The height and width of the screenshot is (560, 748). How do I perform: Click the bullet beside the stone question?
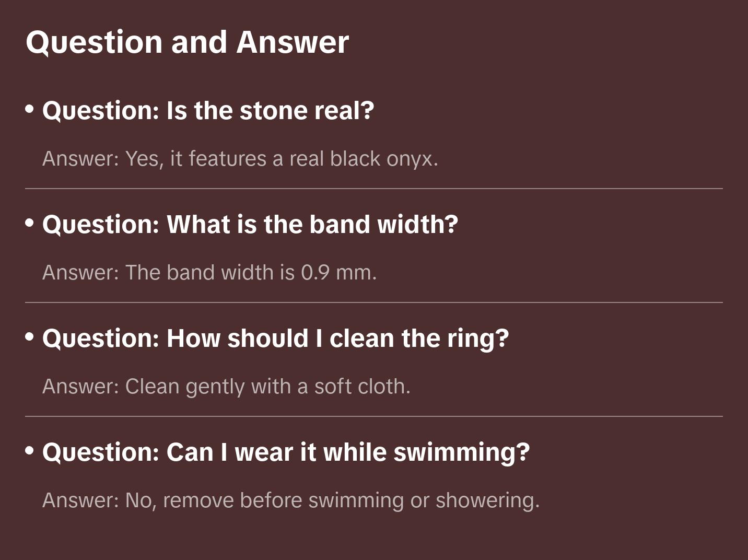click(x=30, y=109)
